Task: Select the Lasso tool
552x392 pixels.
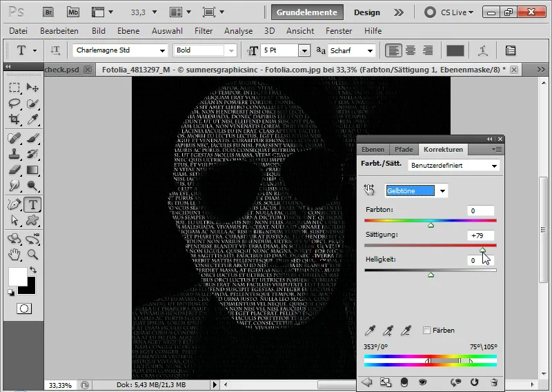Action: [14, 104]
